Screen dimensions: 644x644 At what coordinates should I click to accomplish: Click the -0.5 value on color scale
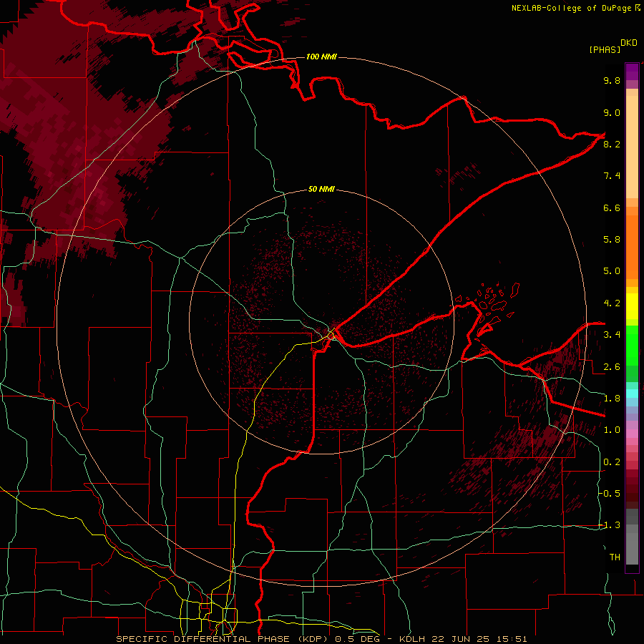[x=610, y=494]
